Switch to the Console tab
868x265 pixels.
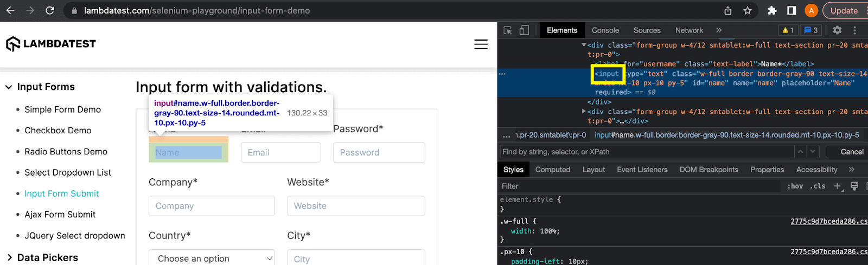point(605,30)
